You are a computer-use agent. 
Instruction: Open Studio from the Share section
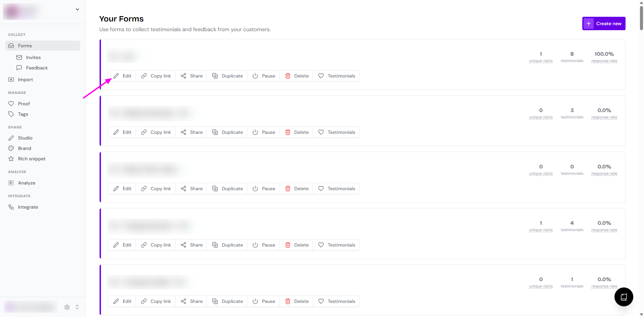(x=25, y=138)
